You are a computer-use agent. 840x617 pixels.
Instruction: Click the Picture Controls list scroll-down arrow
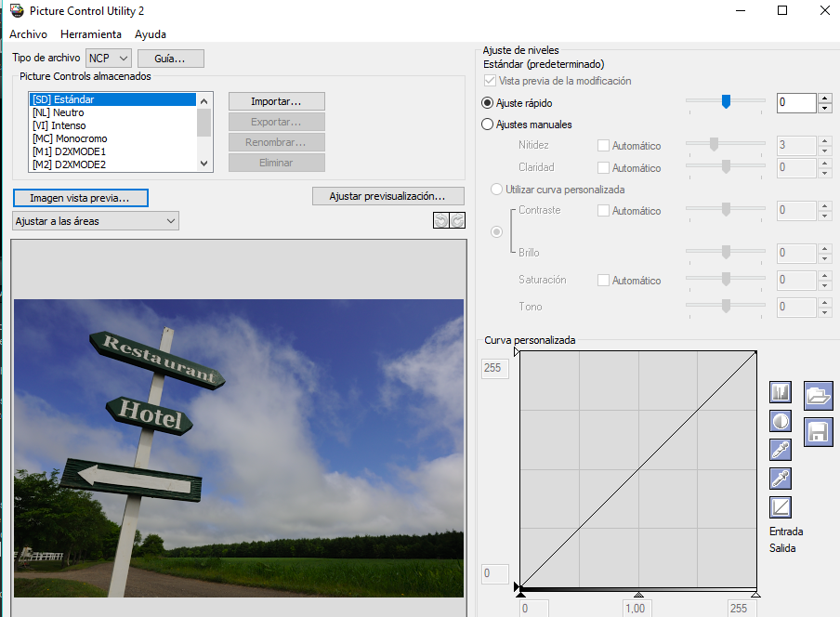point(203,164)
